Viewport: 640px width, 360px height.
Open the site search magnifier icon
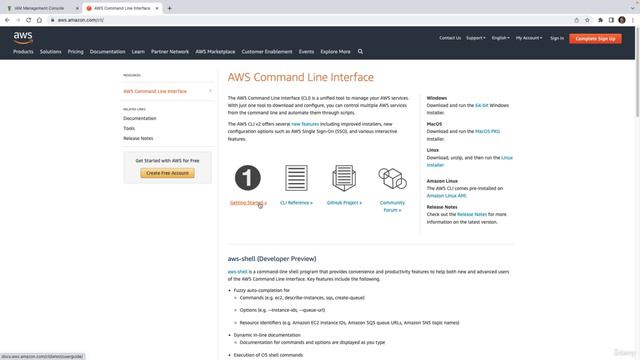[360, 51]
